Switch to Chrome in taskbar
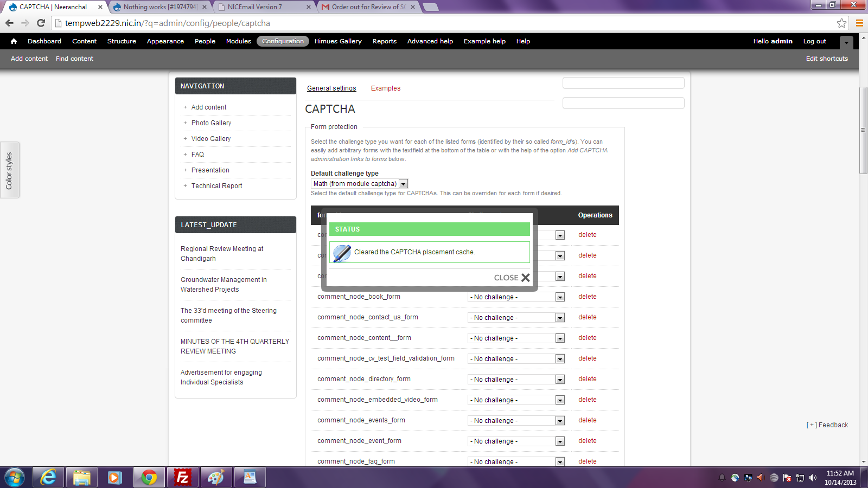This screenshot has width=868, height=488. tap(149, 478)
